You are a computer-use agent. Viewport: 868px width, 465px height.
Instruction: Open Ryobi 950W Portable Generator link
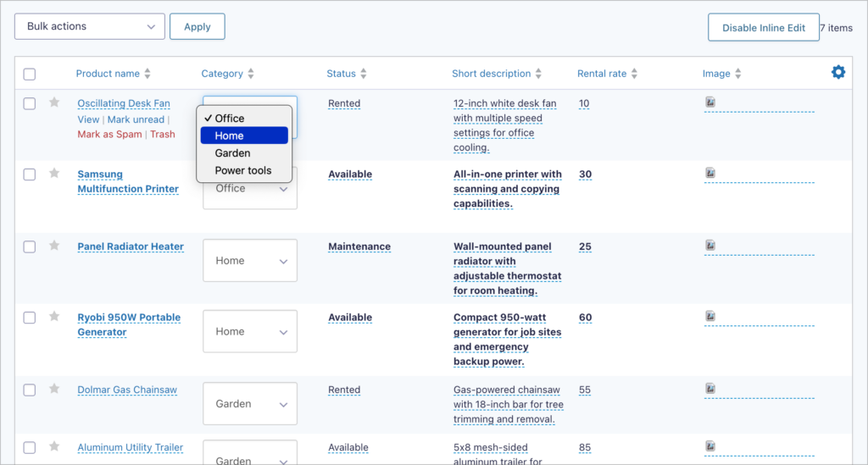pos(129,324)
